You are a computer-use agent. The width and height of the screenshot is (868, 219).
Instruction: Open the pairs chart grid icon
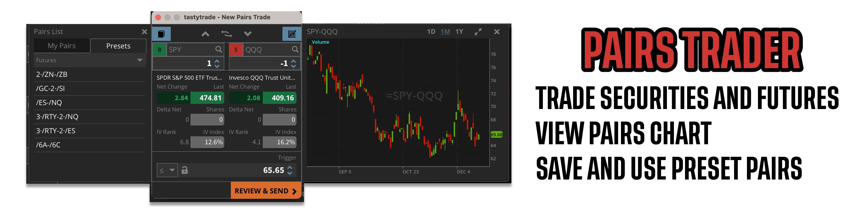[291, 34]
